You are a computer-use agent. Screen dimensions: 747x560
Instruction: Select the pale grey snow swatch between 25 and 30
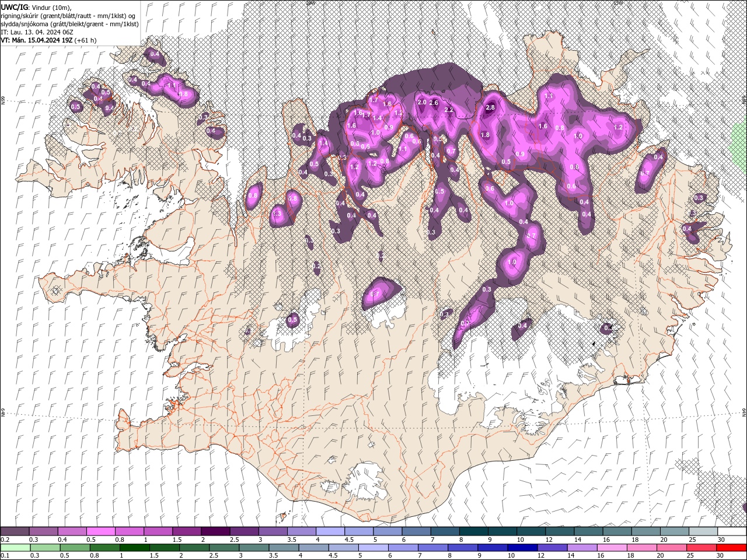[x=703, y=531]
